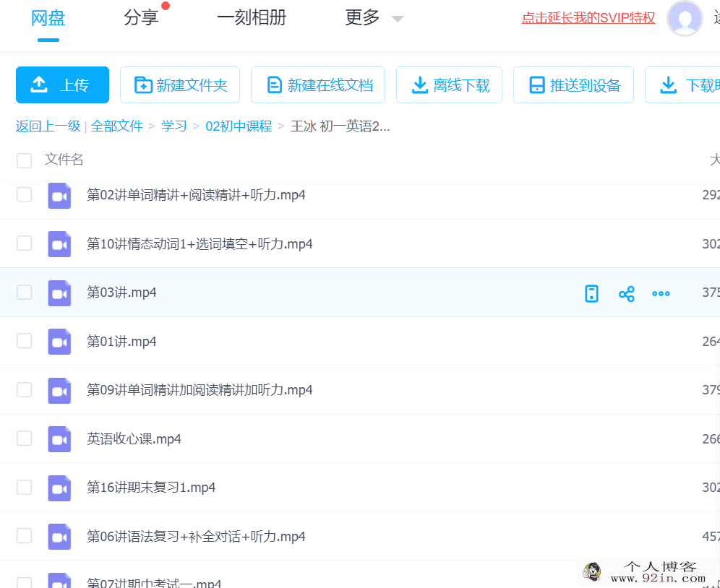Open file 第16讲期末复习1.mp4
Image resolution: width=720 pixels, height=588 pixels.
pos(151,488)
